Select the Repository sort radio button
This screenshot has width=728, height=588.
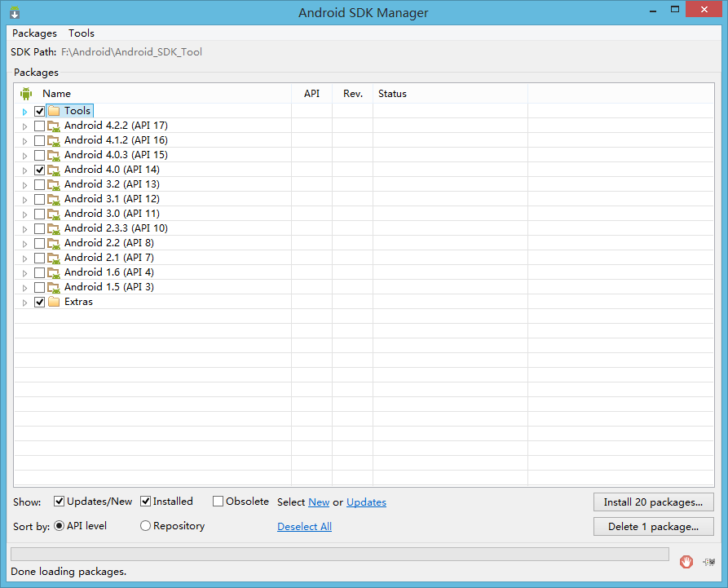point(145,526)
